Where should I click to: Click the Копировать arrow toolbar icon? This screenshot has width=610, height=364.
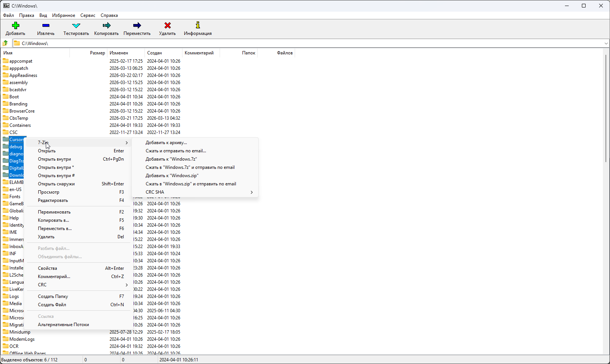pyautogui.click(x=107, y=26)
